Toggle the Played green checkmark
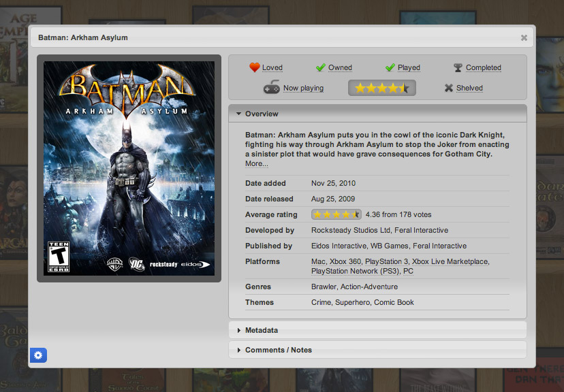The image size is (564, 392). click(390, 67)
